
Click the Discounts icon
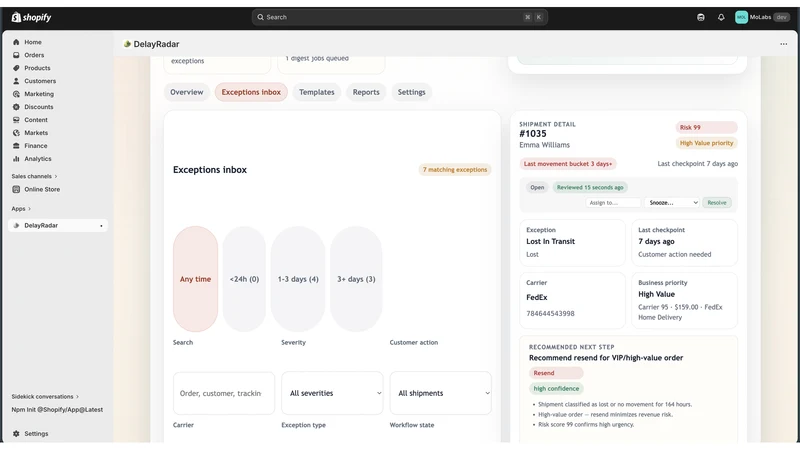pos(16,107)
